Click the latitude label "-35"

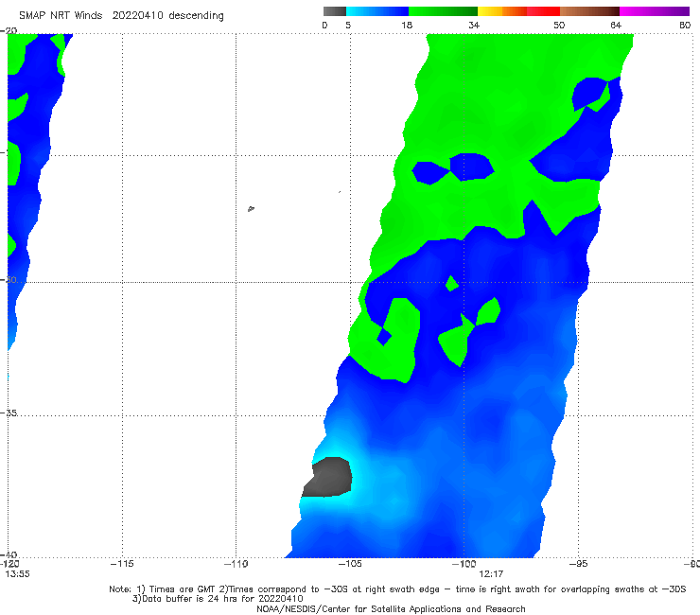coord(9,413)
